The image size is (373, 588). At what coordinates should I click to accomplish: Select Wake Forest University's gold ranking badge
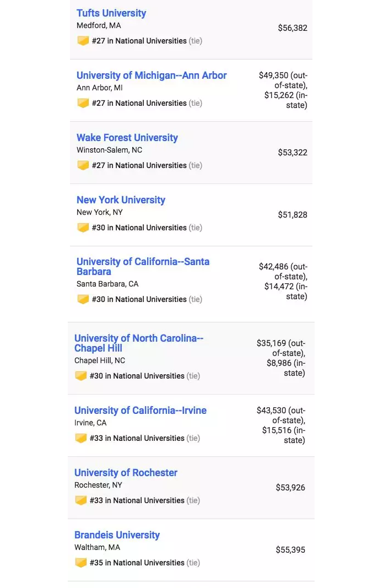[83, 165]
